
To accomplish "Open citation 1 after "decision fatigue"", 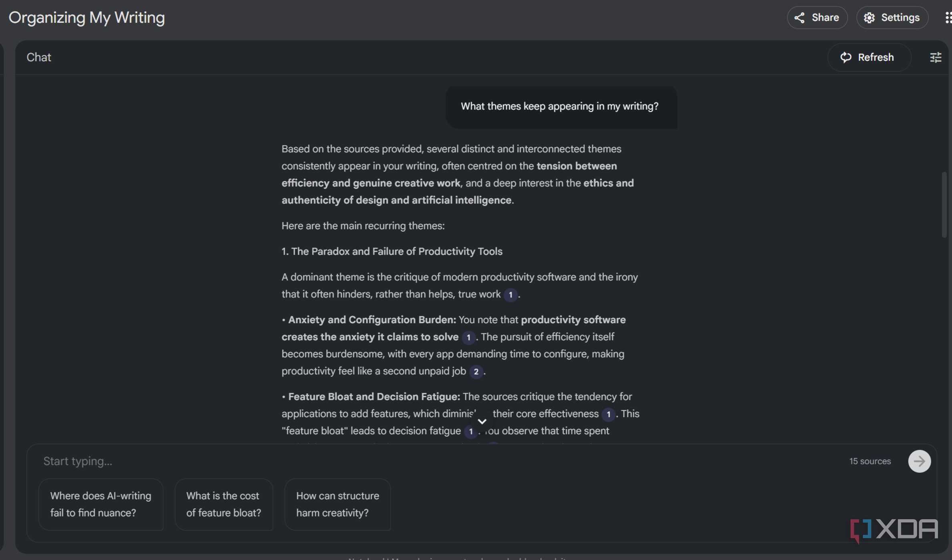I will 471,431.
